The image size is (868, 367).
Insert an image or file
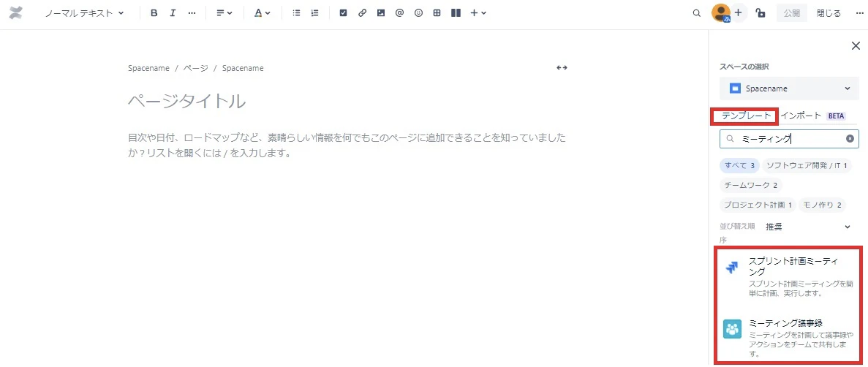pyautogui.click(x=381, y=13)
